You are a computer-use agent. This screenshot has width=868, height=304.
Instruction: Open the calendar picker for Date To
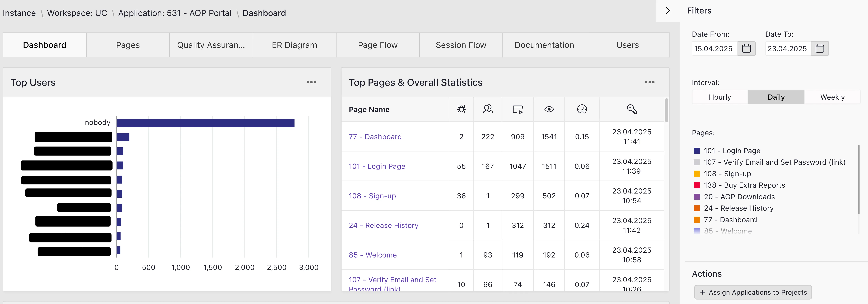[x=820, y=48]
